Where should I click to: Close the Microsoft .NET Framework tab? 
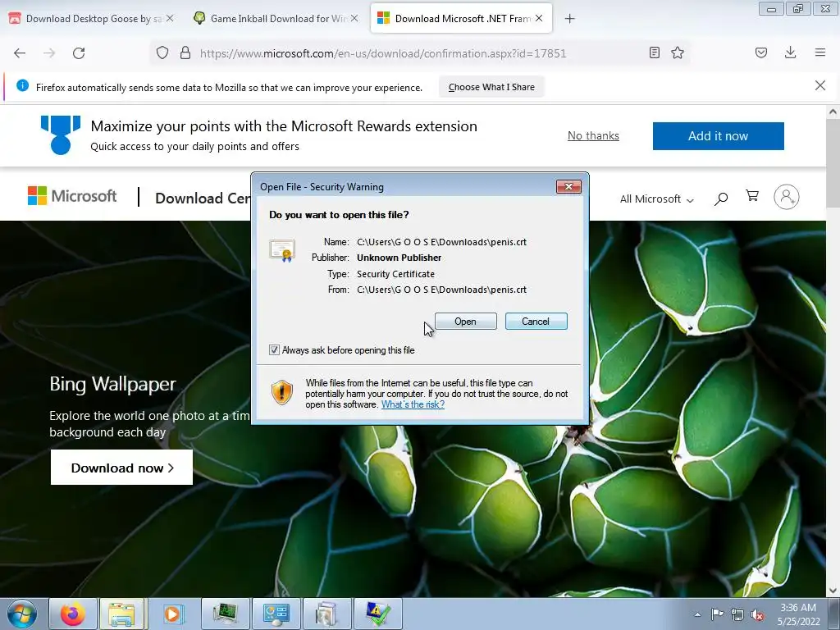coord(539,18)
